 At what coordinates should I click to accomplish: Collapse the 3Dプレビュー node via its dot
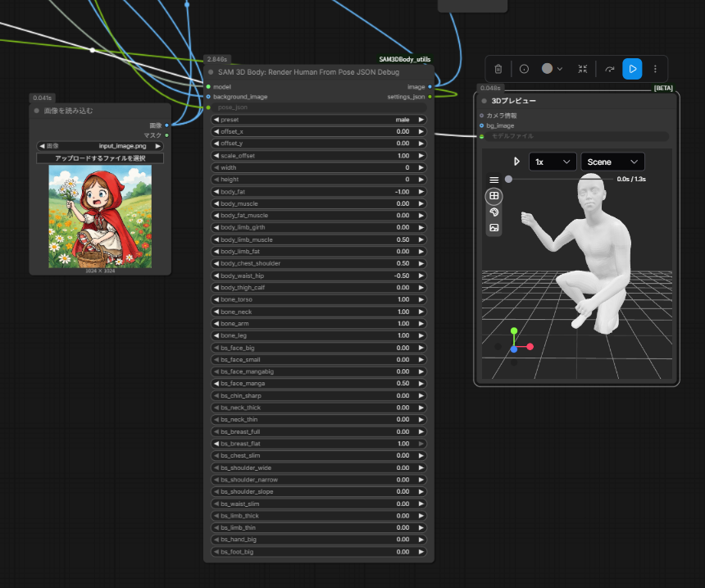click(x=484, y=101)
